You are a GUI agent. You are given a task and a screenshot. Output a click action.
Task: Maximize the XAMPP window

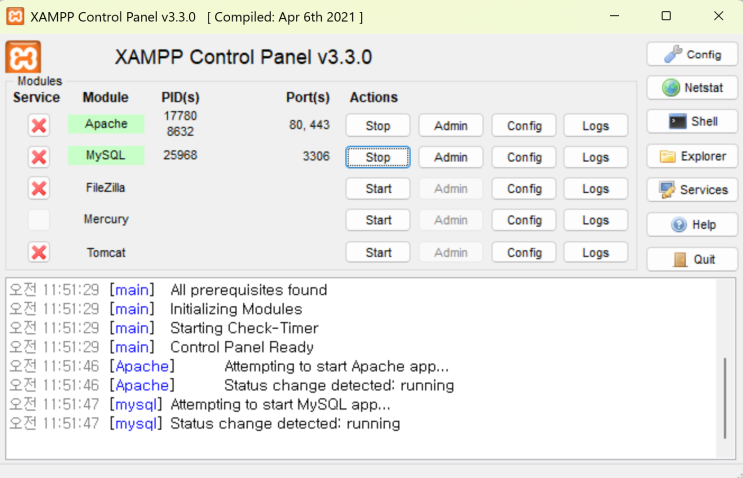tap(666, 16)
